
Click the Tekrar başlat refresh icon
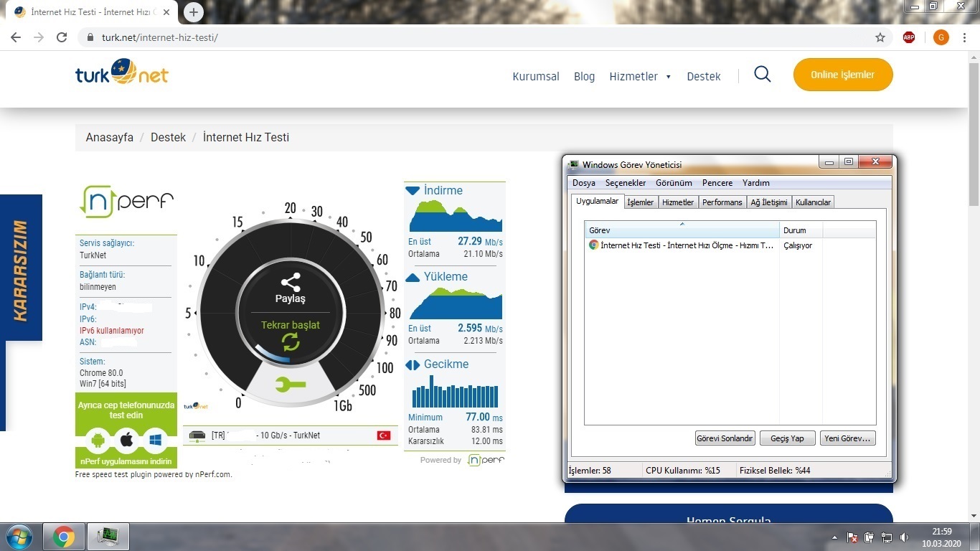click(x=291, y=342)
